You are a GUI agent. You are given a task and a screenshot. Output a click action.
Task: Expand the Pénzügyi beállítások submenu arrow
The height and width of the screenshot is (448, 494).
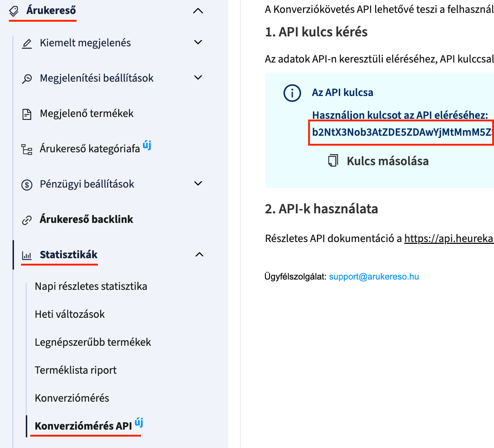pos(198,184)
